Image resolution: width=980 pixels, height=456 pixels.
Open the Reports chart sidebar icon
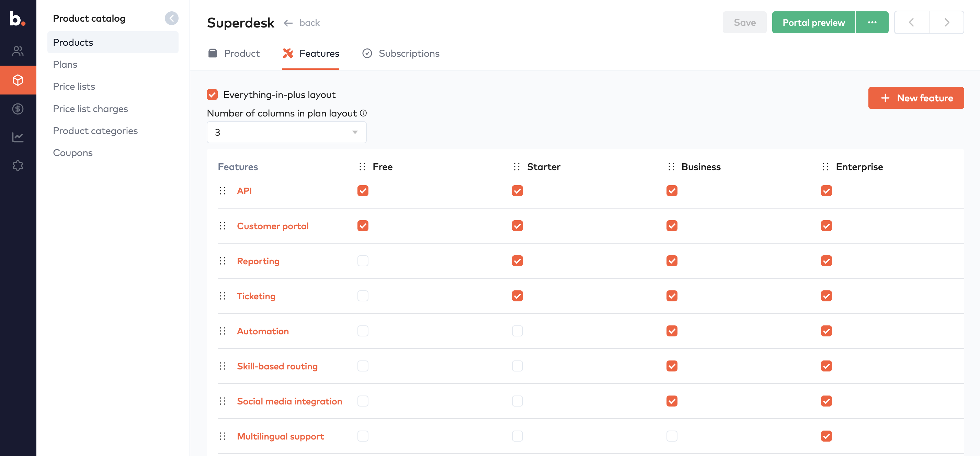click(18, 137)
